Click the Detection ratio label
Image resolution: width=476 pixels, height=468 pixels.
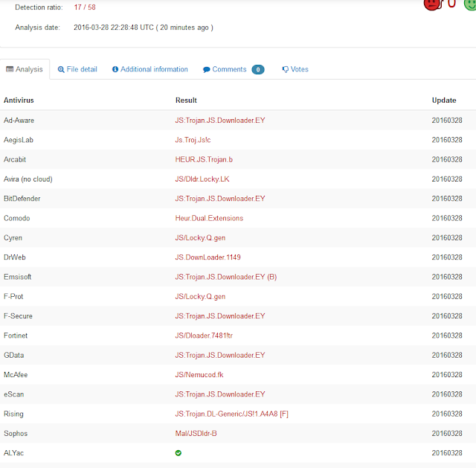click(39, 7)
